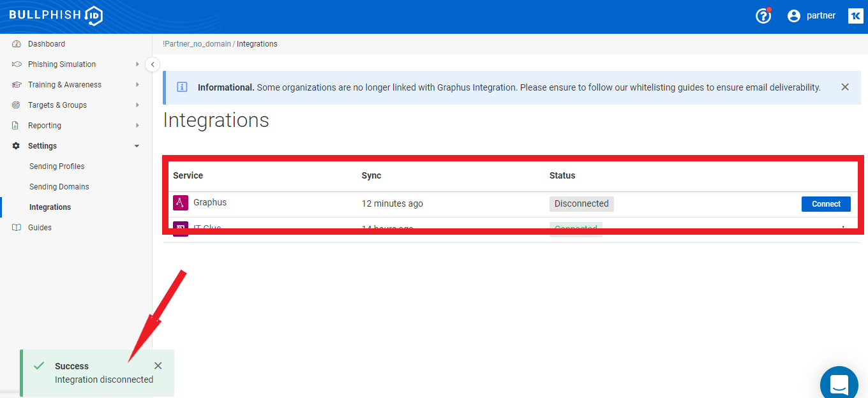Collapse the Settings submenu arrow
The height and width of the screenshot is (398, 868).
click(x=137, y=146)
